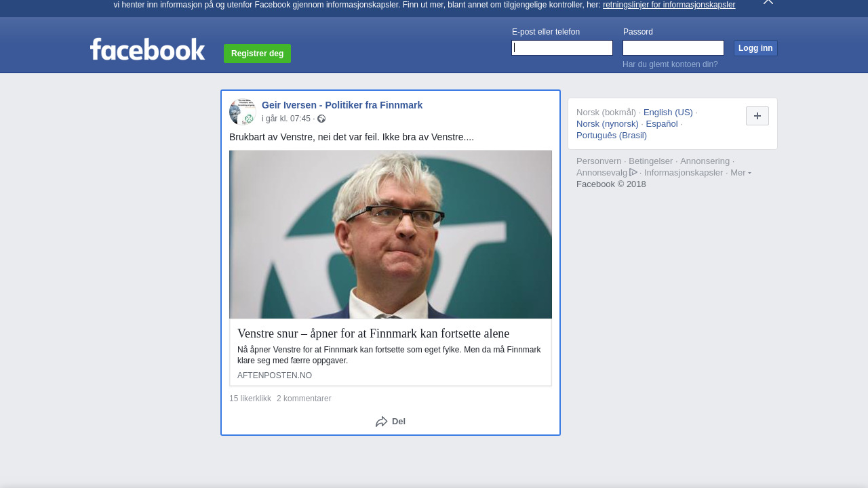868x488 pixels.
Task: View the 15 likerklikk count
Action: pyautogui.click(x=250, y=399)
